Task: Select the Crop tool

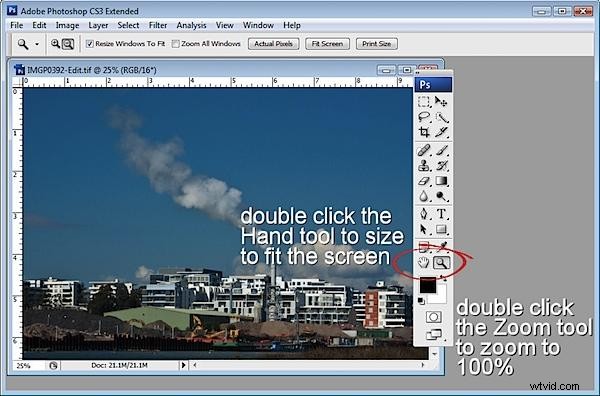Action: (424, 132)
